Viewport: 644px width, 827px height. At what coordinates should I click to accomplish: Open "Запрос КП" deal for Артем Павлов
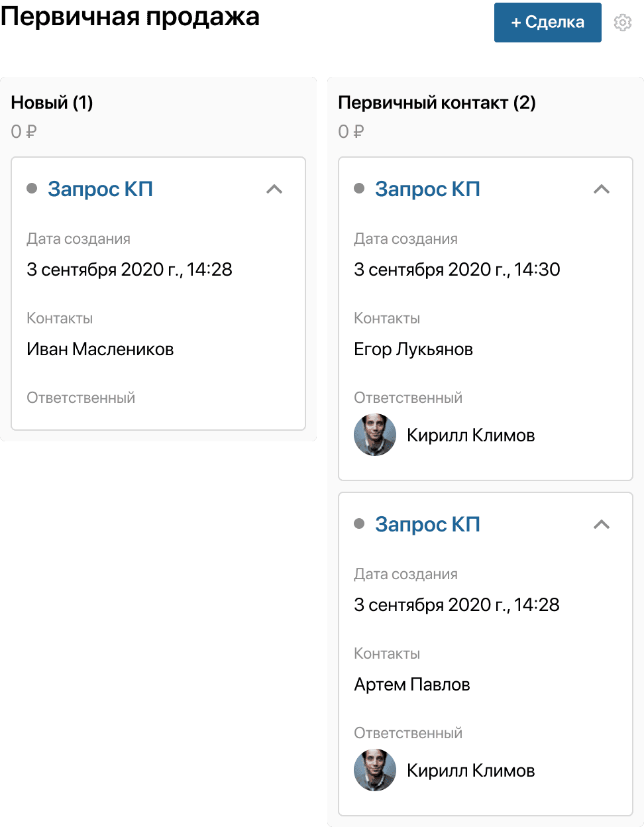point(427,525)
